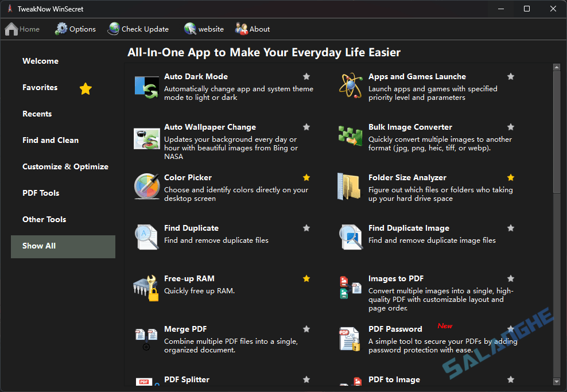The height and width of the screenshot is (392, 567).
Task: Open Bulk Image Converter
Action: pyautogui.click(x=410, y=127)
